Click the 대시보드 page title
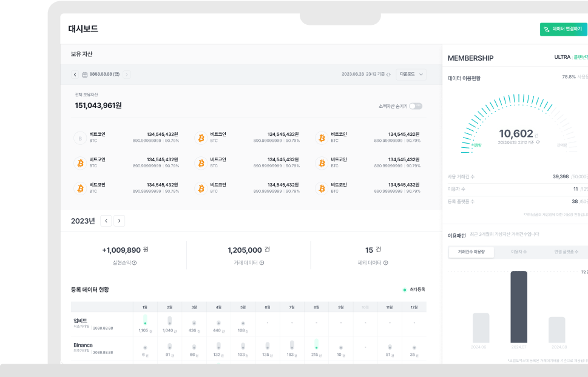 pyautogui.click(x=83, y=29)
